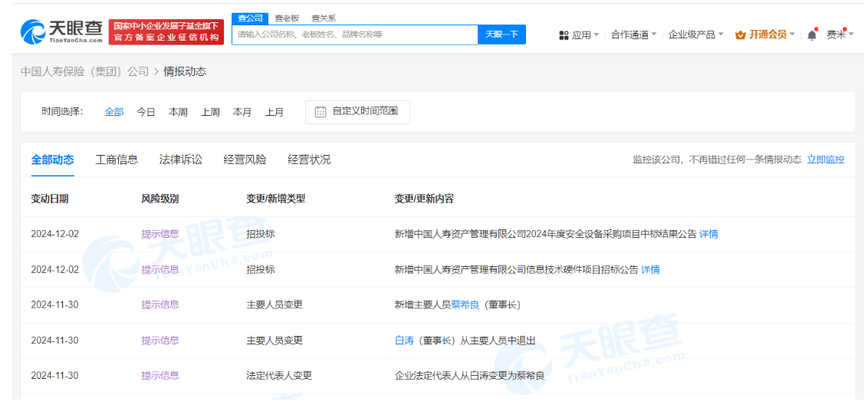Switch to the 法律诉讼 tab
Viewport: 868px width, 408px height.
tap(181, 160)
